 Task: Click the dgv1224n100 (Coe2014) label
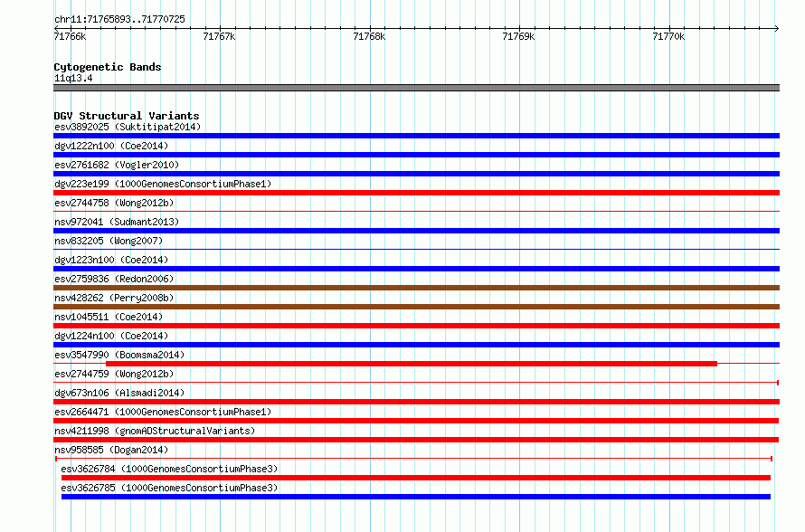111,336
